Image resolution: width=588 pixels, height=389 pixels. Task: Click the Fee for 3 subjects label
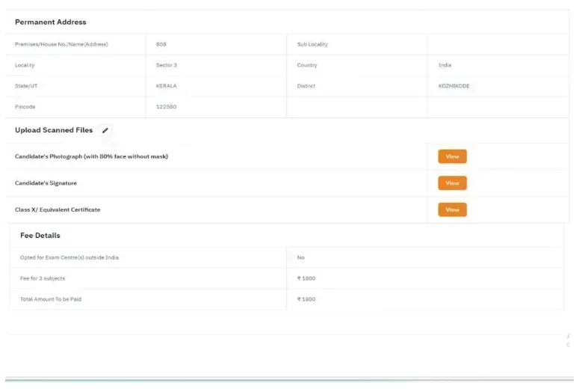point(43,278)
